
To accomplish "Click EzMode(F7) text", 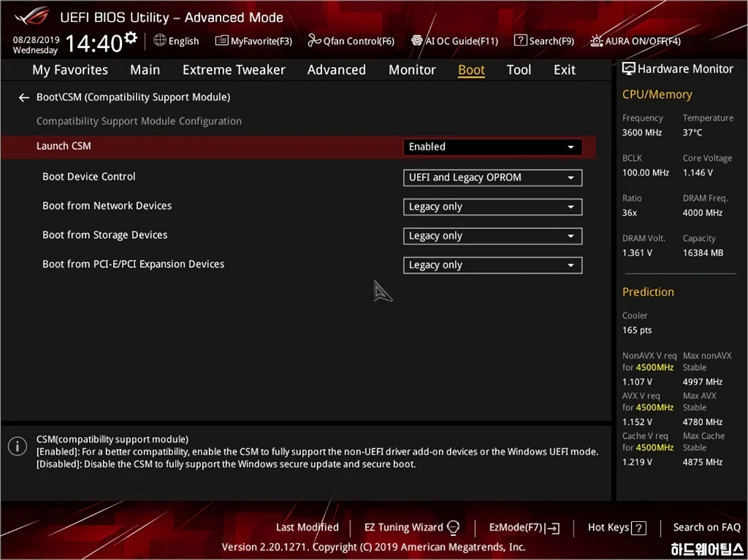I will click(516, 527).
